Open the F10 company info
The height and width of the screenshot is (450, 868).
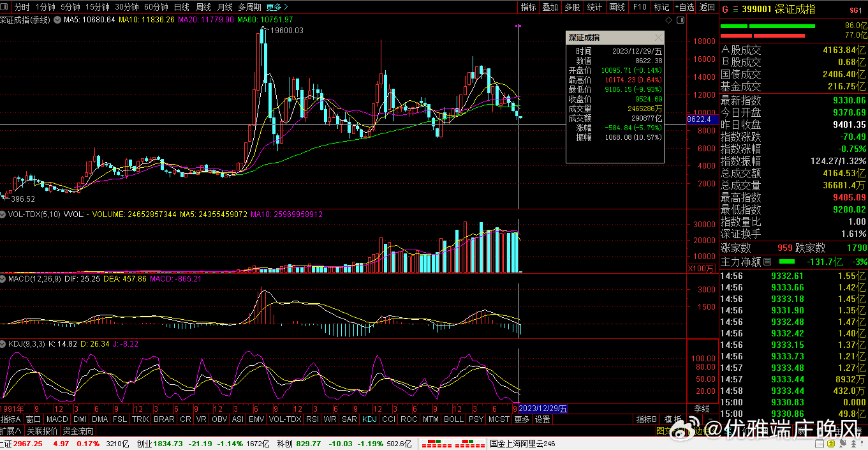(x=640, y=7)
